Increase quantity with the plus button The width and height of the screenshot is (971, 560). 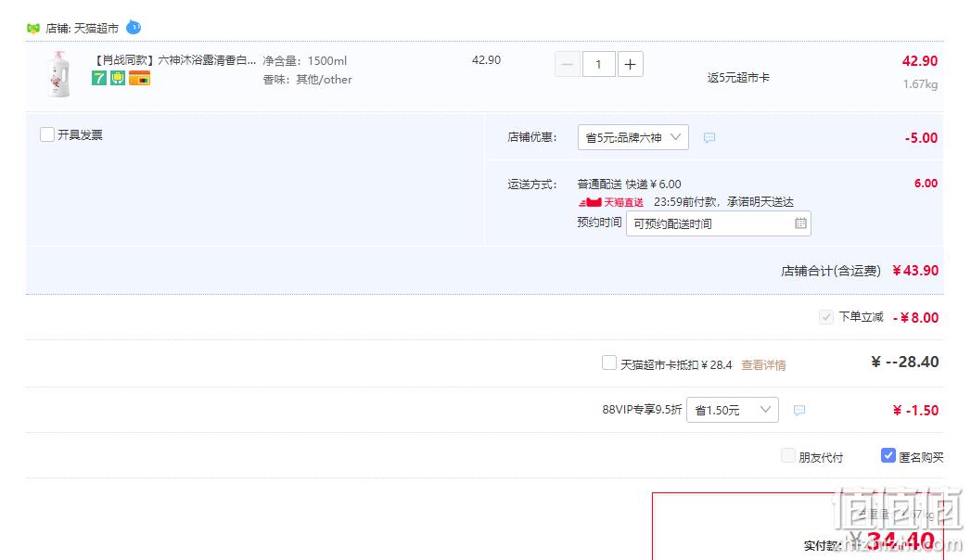[631, 64]
